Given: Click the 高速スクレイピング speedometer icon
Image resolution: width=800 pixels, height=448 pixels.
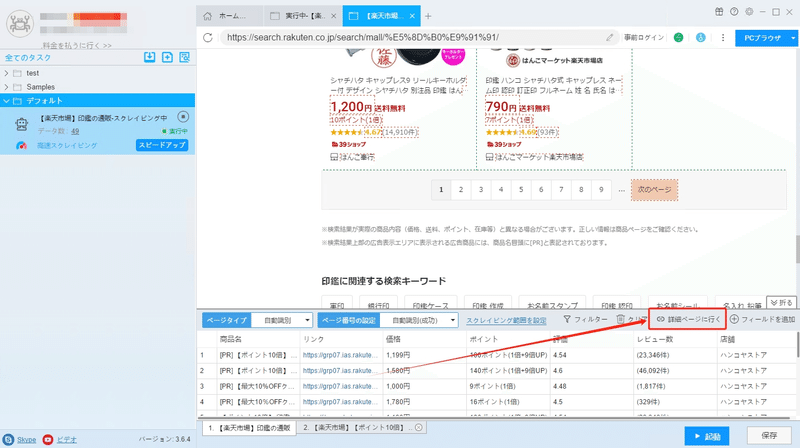Looking at the screenshot, I should 21,145.
